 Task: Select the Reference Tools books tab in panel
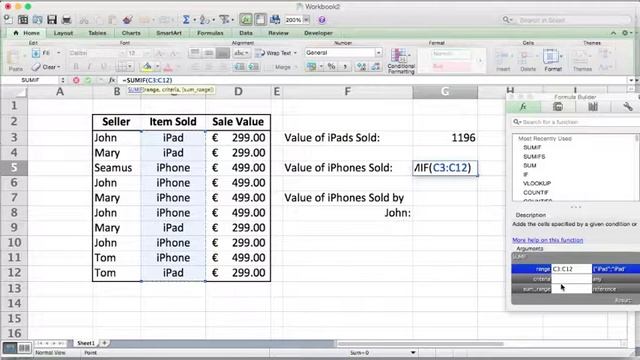[x=593, y=107]
